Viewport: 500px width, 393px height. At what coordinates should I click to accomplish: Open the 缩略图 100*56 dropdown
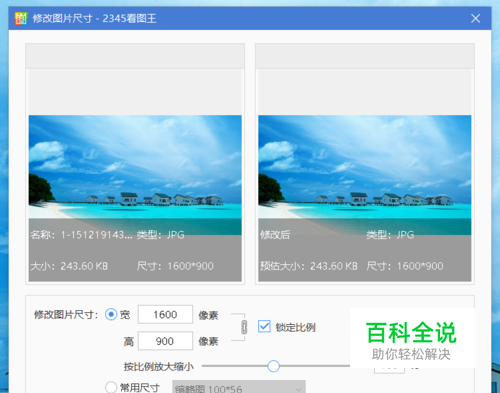tap(239, 387)
